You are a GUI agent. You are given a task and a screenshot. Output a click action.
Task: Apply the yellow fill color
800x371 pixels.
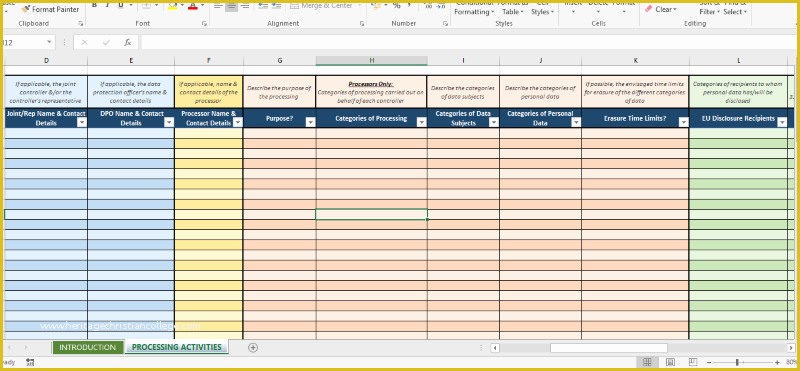(x=172, y=6)
